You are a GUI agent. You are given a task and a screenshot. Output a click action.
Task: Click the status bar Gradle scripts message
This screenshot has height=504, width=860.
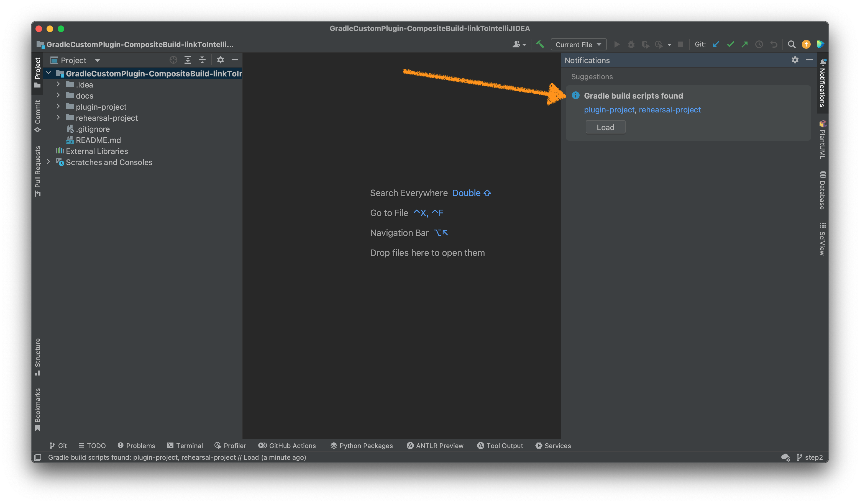(x=177, y=457)
